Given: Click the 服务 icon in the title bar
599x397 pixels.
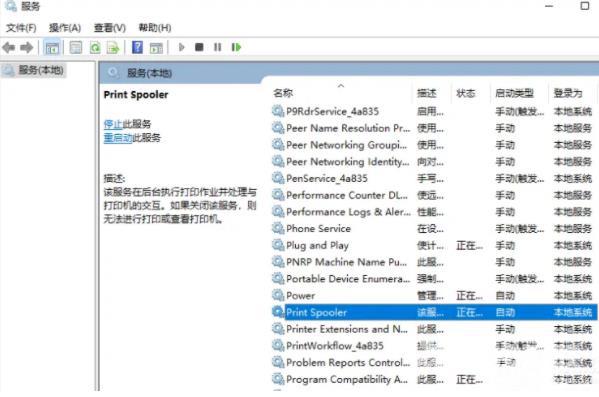Looking at the screenshot, I should tap(10, 6).
